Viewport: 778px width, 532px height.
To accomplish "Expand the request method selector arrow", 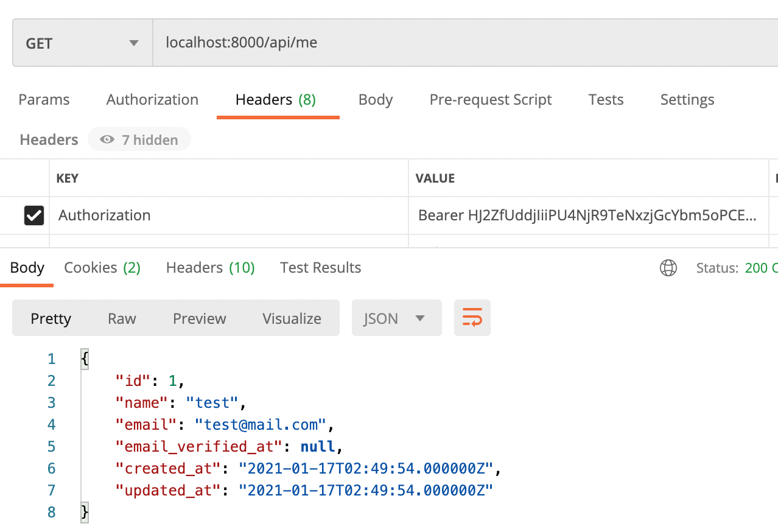I will (133, 43).
